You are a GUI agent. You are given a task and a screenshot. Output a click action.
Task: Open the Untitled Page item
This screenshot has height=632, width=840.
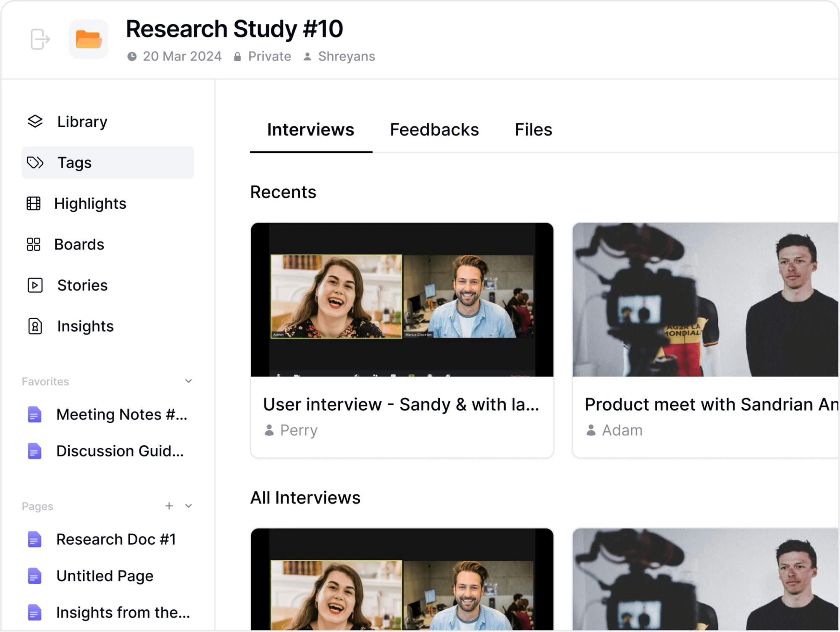pos(105,576)
